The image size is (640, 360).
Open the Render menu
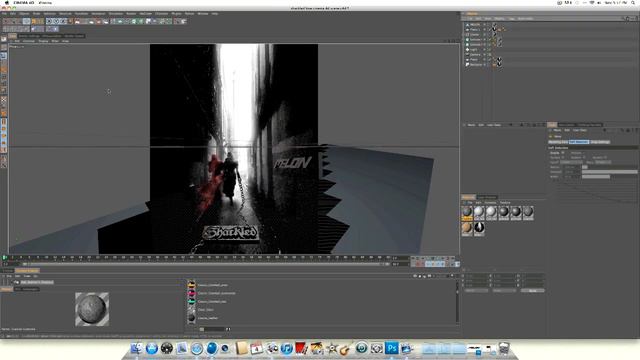click(x=131, y=13)
